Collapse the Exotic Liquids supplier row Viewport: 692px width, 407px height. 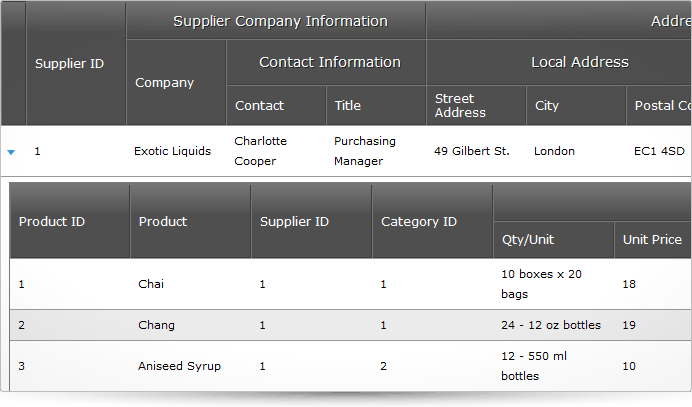click(x=11, y=152)
